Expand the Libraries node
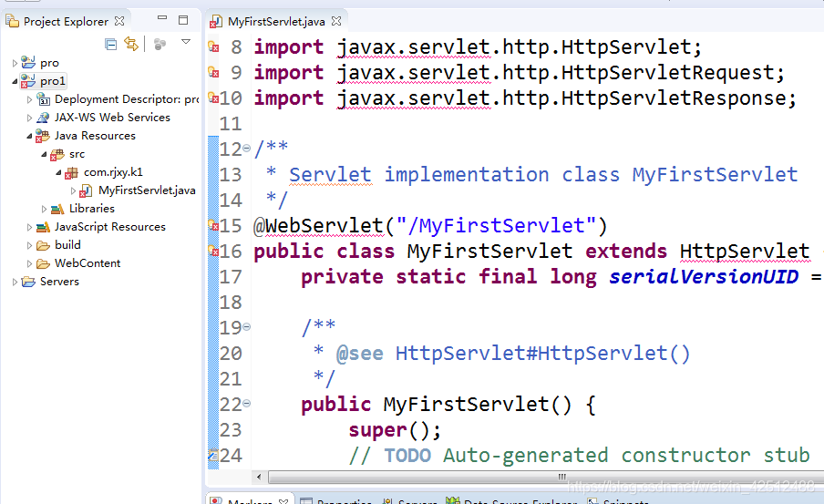Screen dimensions: 824x504 (x=44, y=209)
